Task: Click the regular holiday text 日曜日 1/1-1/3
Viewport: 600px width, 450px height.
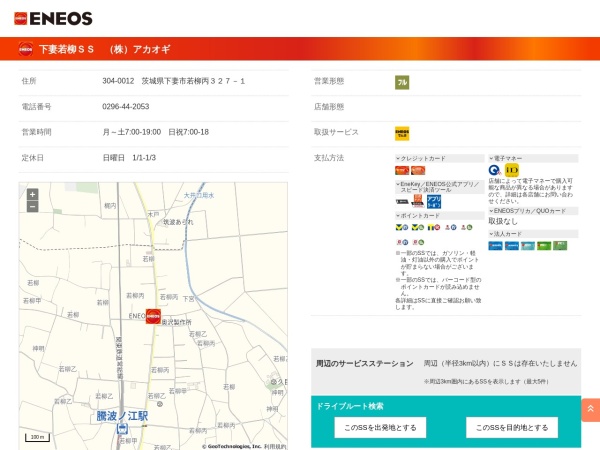Action: (129, 158)
